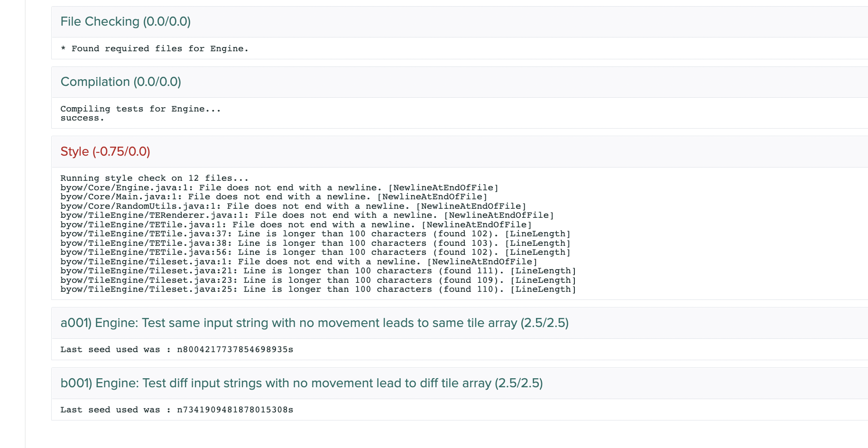This screenshot has width=868, height=448.
Task: Collapse the Compilation (0.0/0.0) section header
Action: click(121, 82)
